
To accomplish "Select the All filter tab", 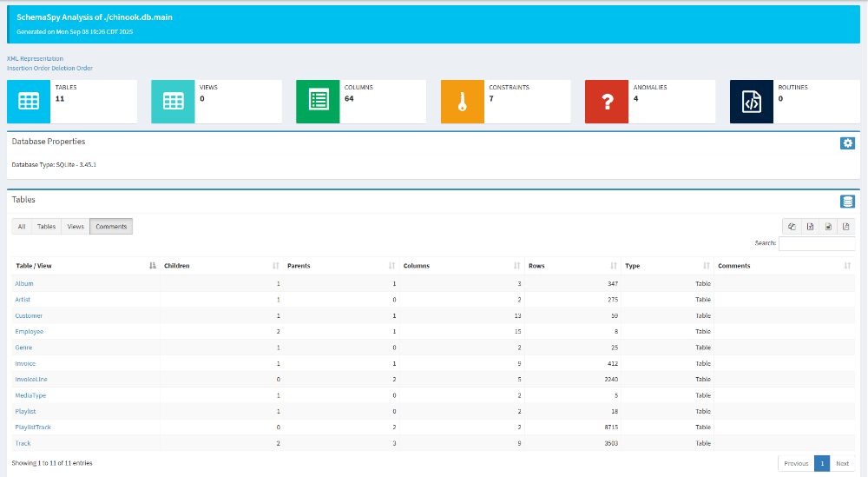I will click(22, 227).
